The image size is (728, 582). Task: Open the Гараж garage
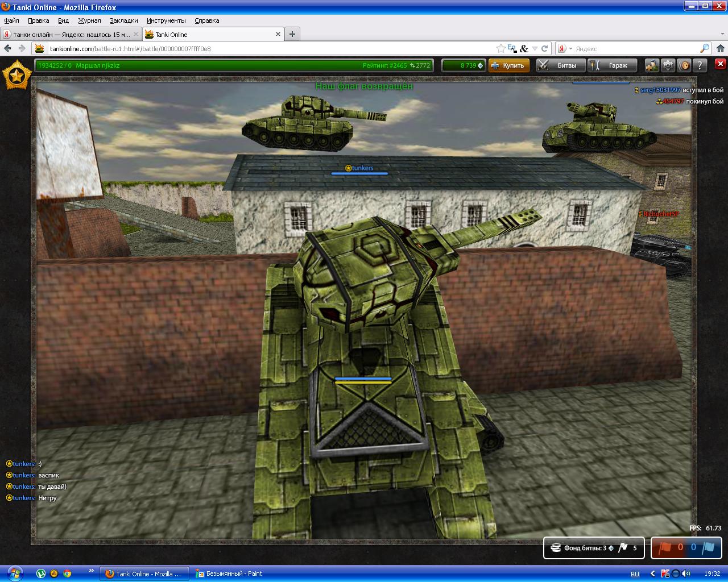coord(612,65)
